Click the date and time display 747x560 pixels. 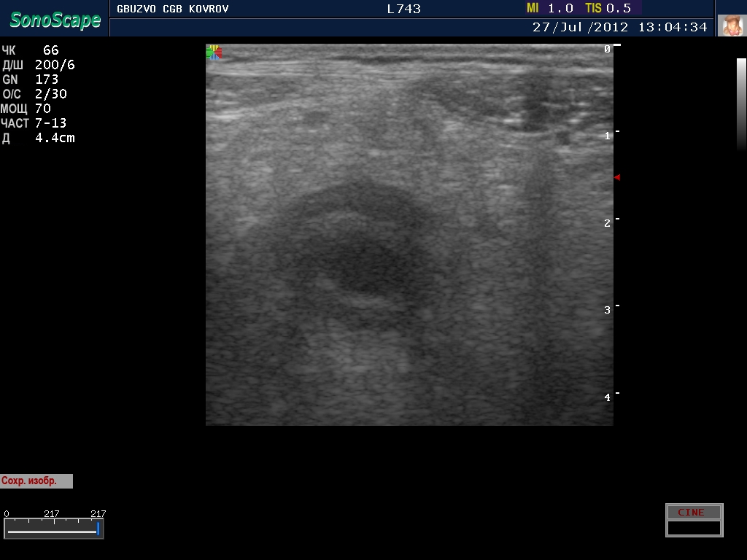[x=619, y=27]
